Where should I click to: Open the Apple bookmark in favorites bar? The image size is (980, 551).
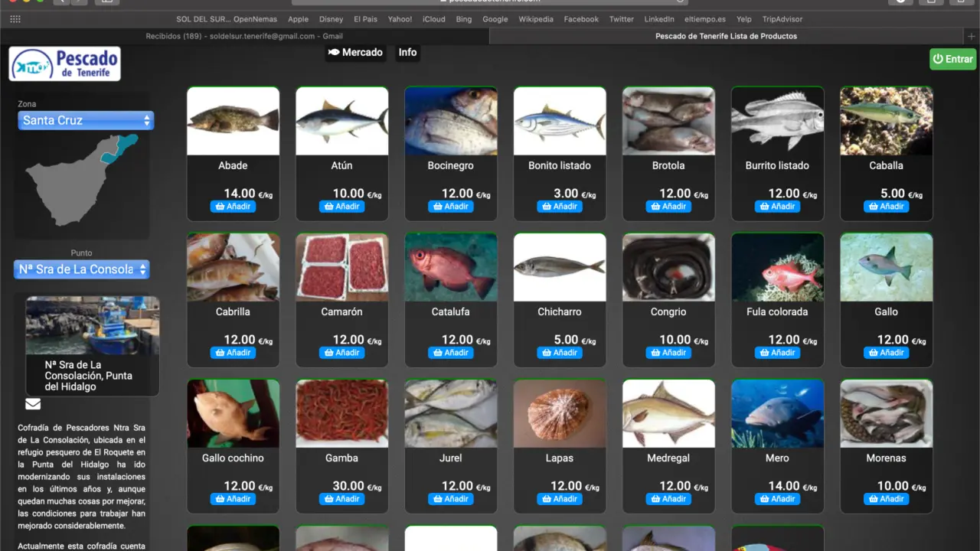pos(299,19)
